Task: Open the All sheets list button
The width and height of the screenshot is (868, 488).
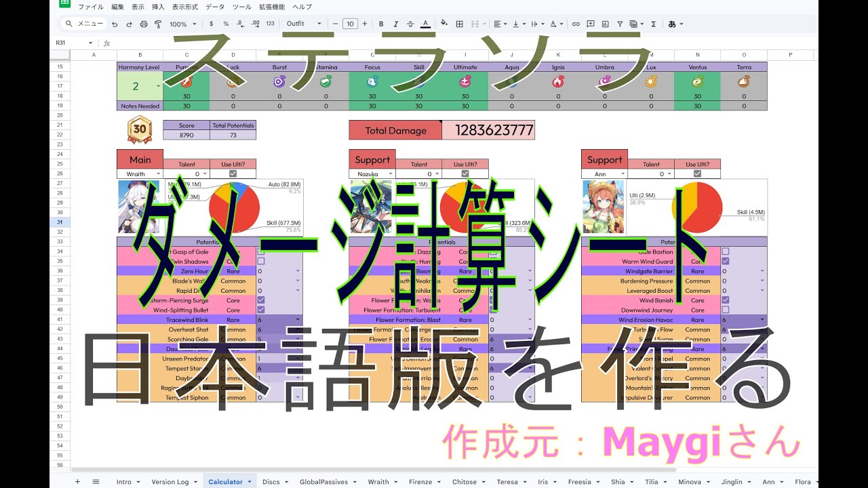Action: coord(96,482)
